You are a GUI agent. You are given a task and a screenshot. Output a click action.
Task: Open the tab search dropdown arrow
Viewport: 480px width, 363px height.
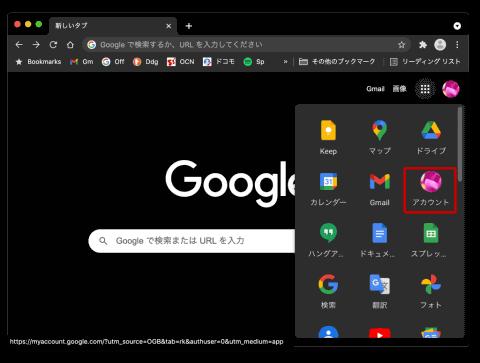point(457,26)
